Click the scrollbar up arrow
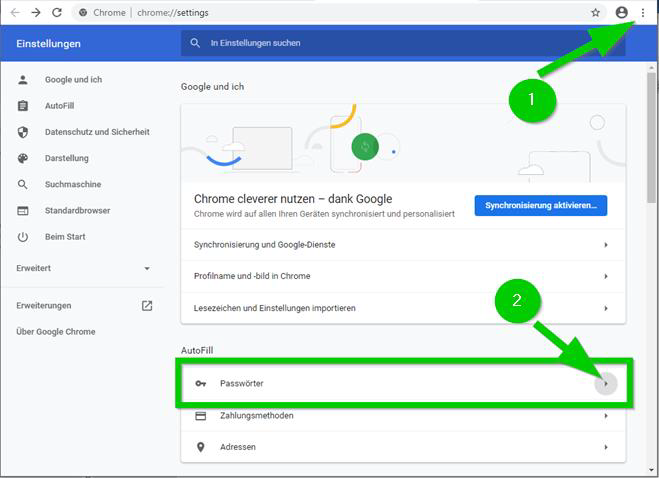This screenshot has width=659, height=478. tap(651, 67)
